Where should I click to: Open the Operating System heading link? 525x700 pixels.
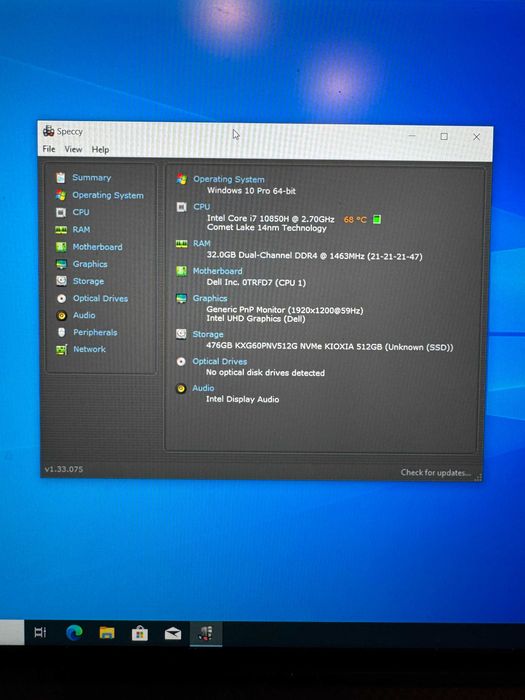pyautogui.click(x=229, y=179)
